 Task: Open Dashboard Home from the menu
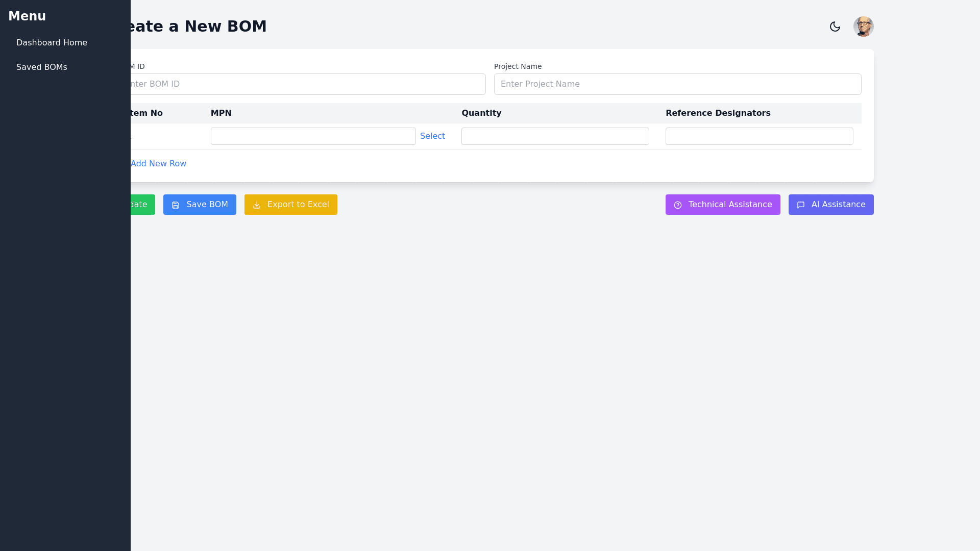tap(52, 43)
